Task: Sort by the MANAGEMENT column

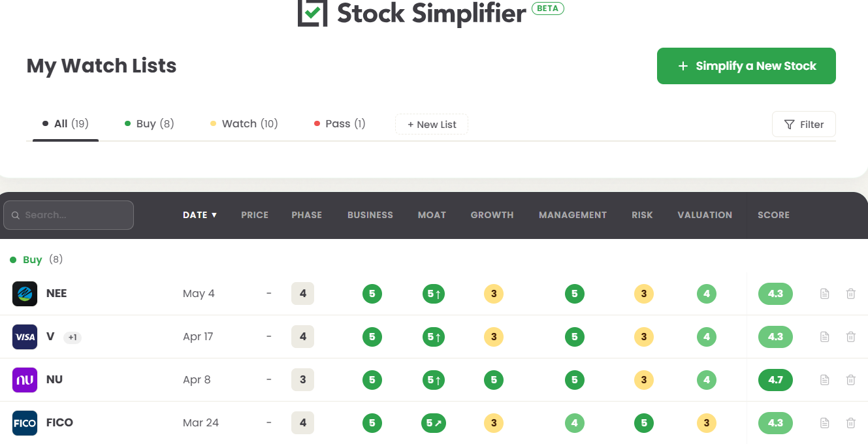Action: [x=573, y=215]
